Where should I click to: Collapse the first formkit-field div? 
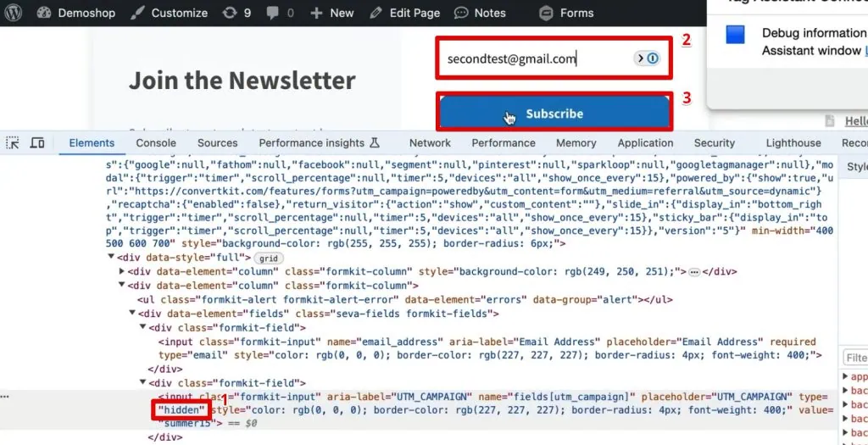point(143,327)
